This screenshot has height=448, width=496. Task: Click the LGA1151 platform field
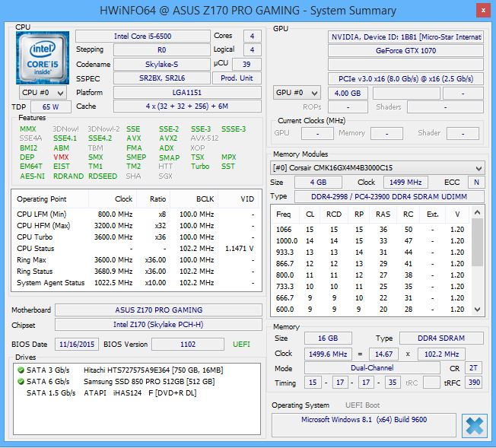[x=187, y=92]
